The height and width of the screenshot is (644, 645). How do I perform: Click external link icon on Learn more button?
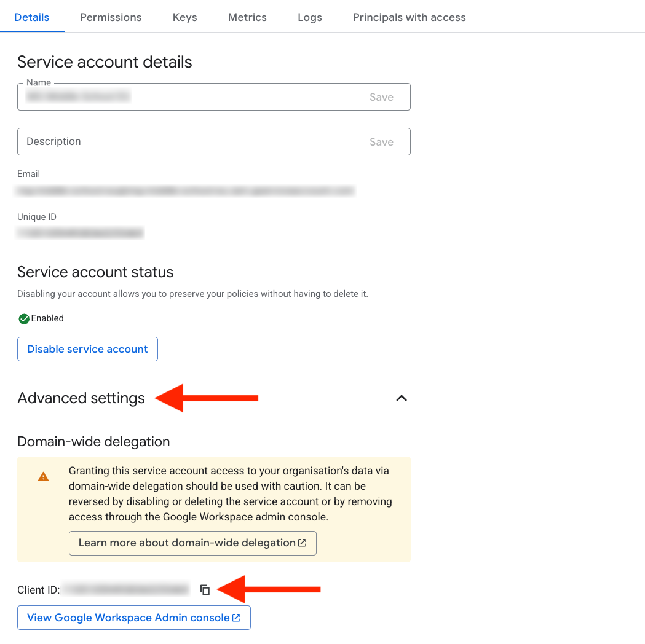pos(303,543)
